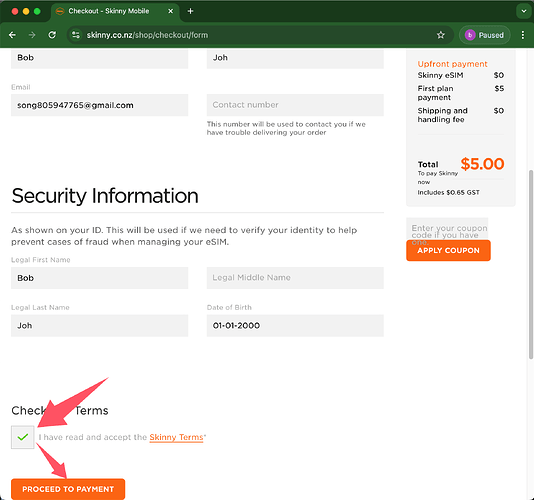
Task: Bookmark this page with the star
Action: (441, 35)
